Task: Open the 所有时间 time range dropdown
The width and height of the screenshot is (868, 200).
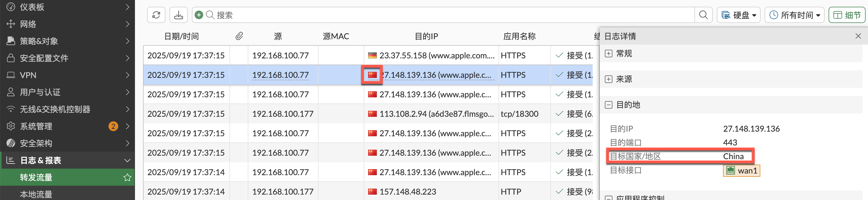Action: 794,15
